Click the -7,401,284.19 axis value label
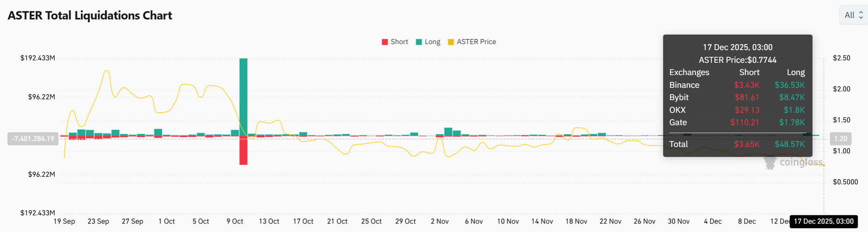 pyautogui.click(x=33, y=139)
